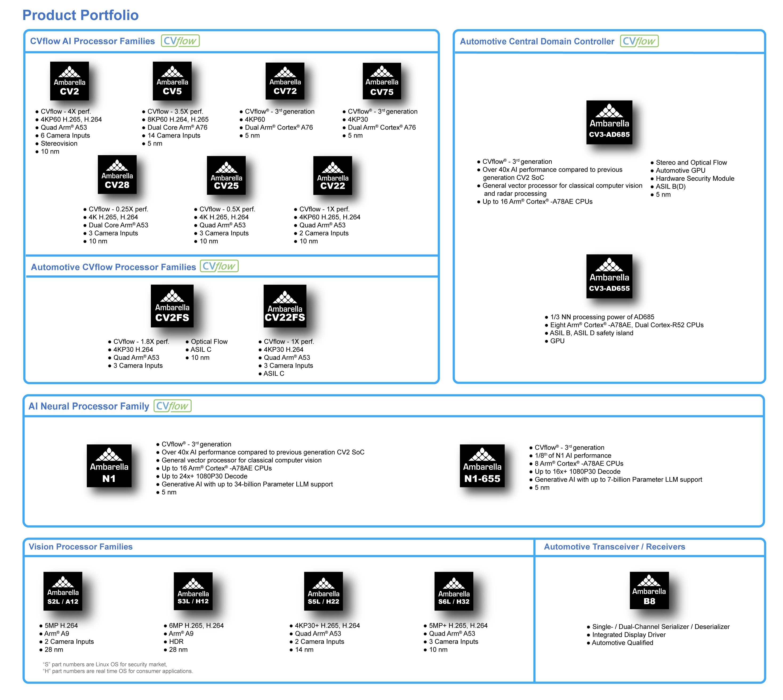Click the CV28 chip icon
The image size is (783, 700).
(x=117, y=174)
